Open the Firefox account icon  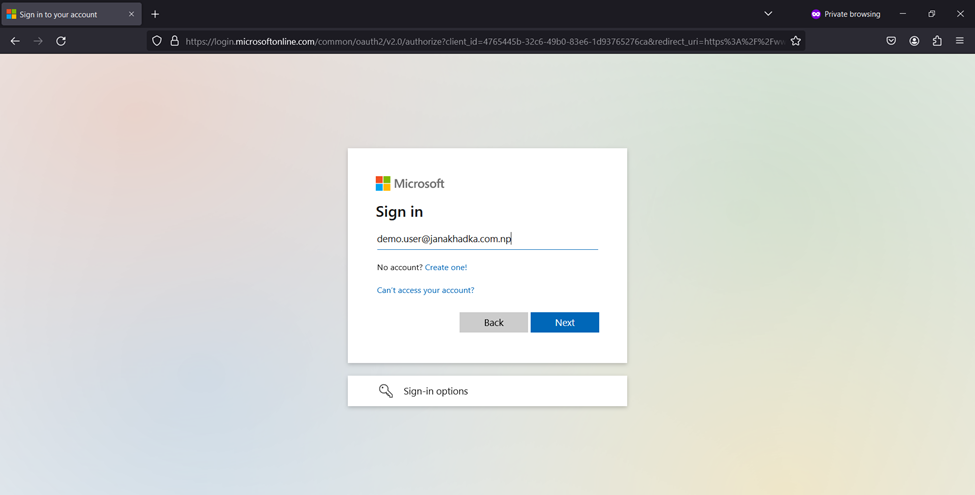914,41
